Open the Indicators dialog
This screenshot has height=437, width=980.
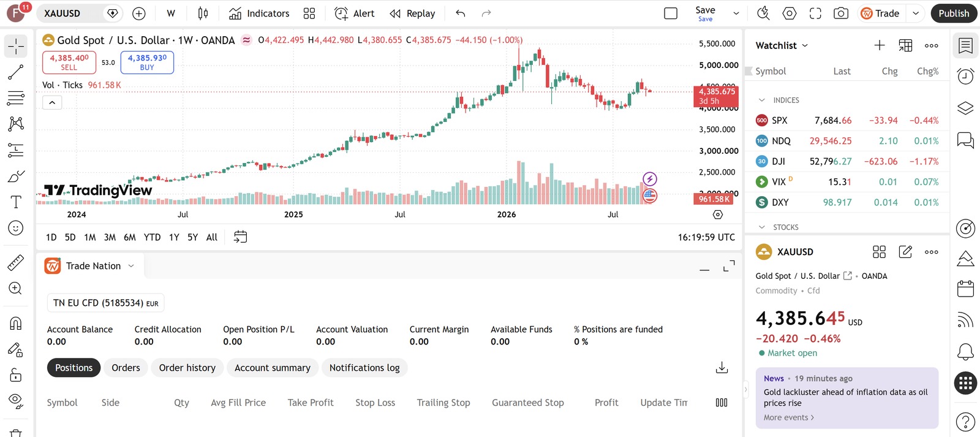click(x=258, y=13)
